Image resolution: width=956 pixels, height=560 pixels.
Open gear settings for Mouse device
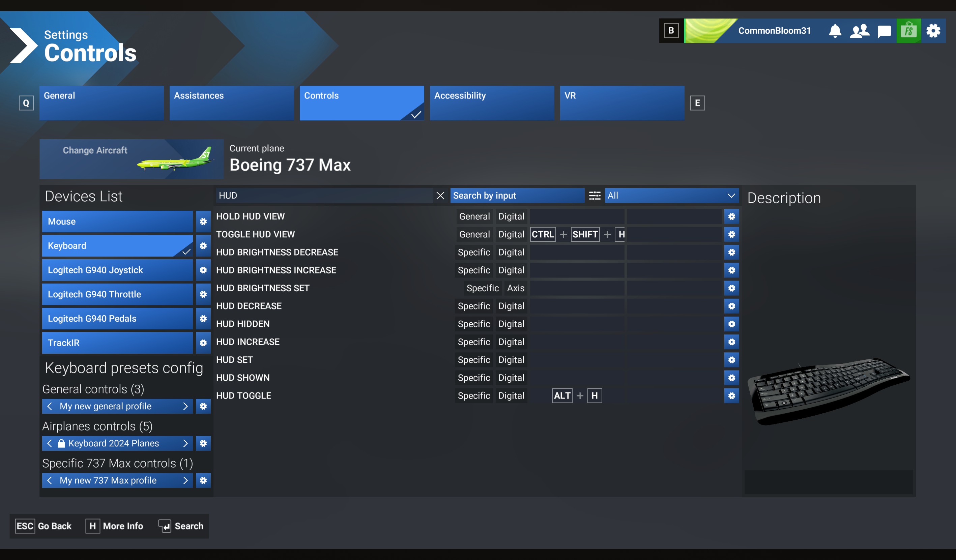pos(203,222)
